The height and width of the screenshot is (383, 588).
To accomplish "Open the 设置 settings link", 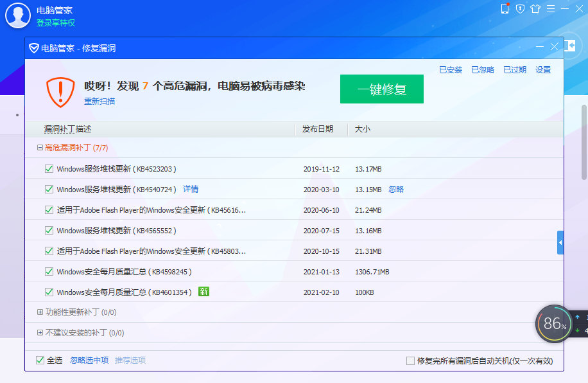I will 543,70.
